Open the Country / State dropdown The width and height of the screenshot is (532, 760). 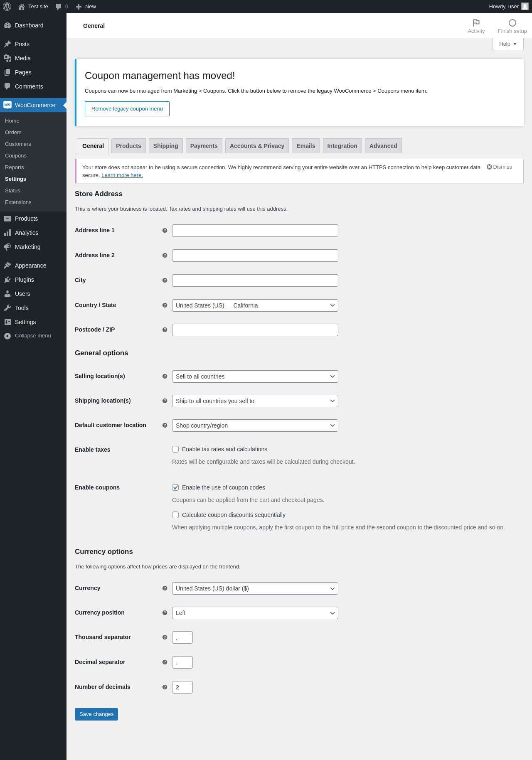point(255,305)
